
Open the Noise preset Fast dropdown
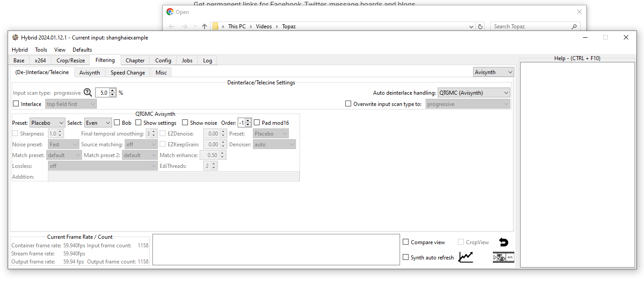64,144
